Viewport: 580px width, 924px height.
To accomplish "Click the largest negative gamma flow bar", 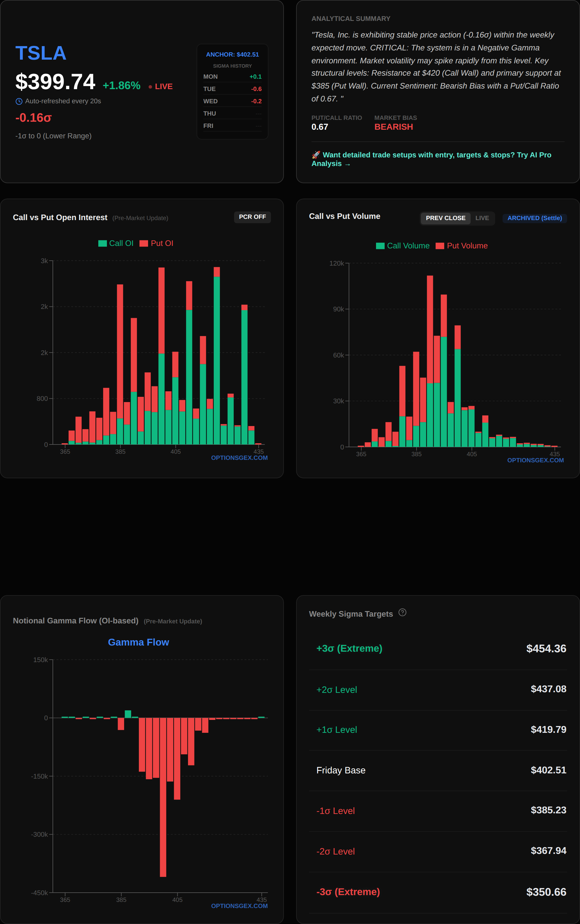I will [163, 798].
